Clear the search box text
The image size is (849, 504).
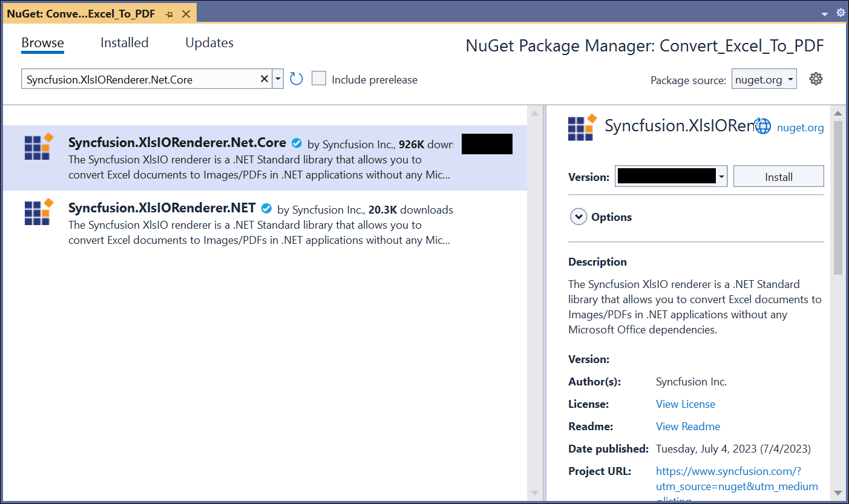pyautogui.click(x=264, y=79)
